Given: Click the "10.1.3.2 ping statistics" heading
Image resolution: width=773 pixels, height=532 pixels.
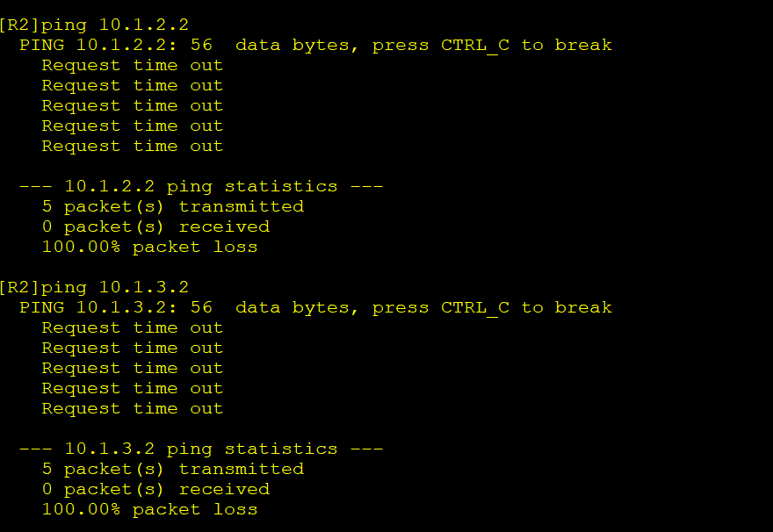Looking at the screenshot, I should [x=201, y=449].
